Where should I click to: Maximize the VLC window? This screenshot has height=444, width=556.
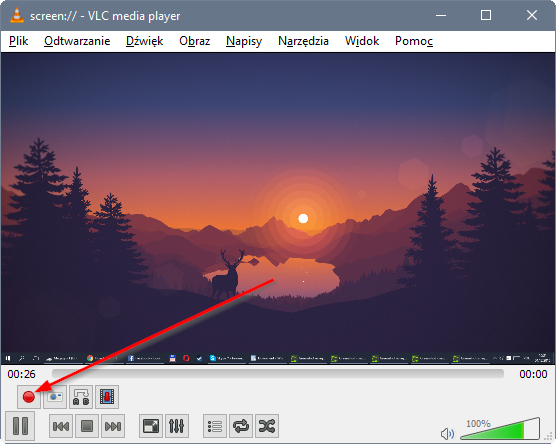tap(486, 15)
